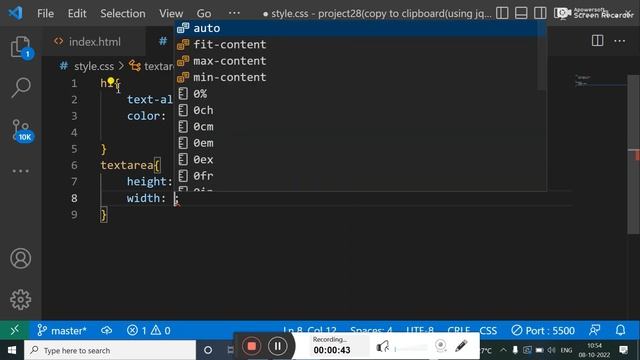
Task: Select the min-content suggestion
Action: click(x=356, y=77)
